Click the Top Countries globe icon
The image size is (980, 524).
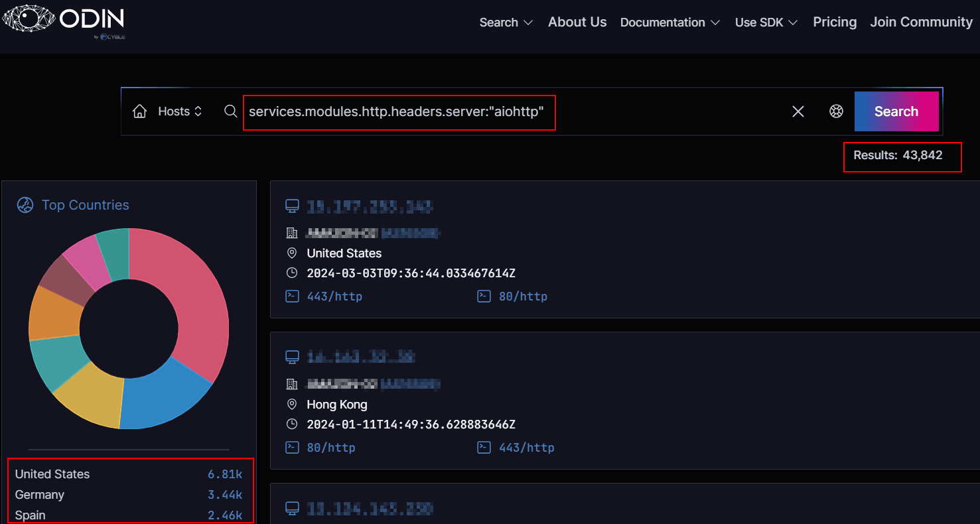pos(25,205)
